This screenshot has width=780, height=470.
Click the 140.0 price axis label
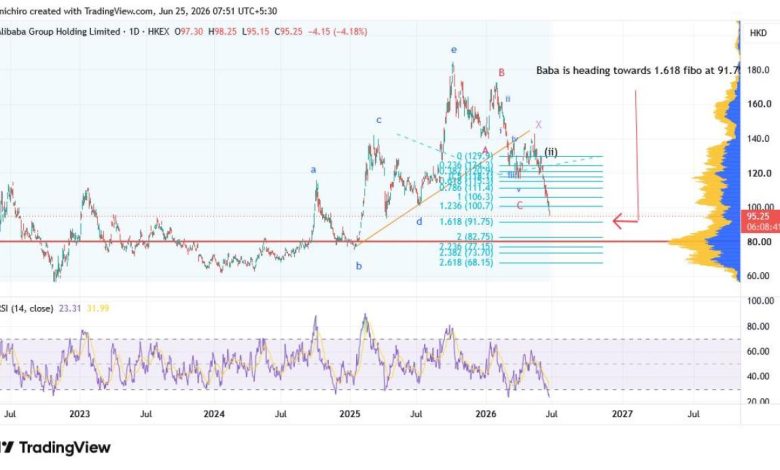click(760, 139)
